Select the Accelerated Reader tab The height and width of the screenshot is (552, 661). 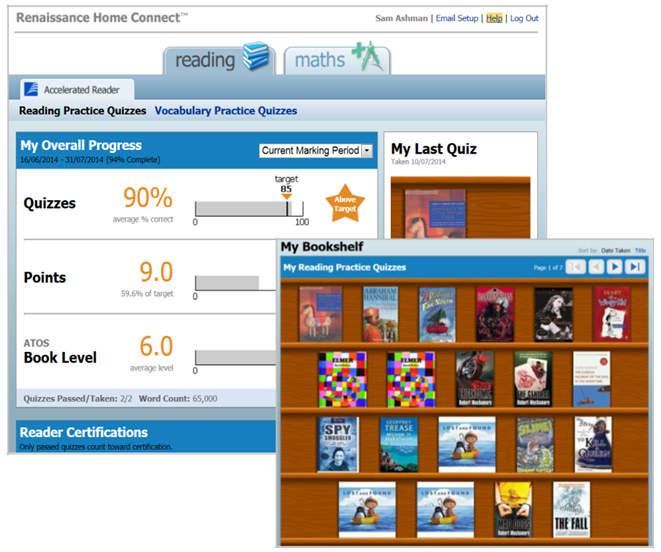pos(78,89)
